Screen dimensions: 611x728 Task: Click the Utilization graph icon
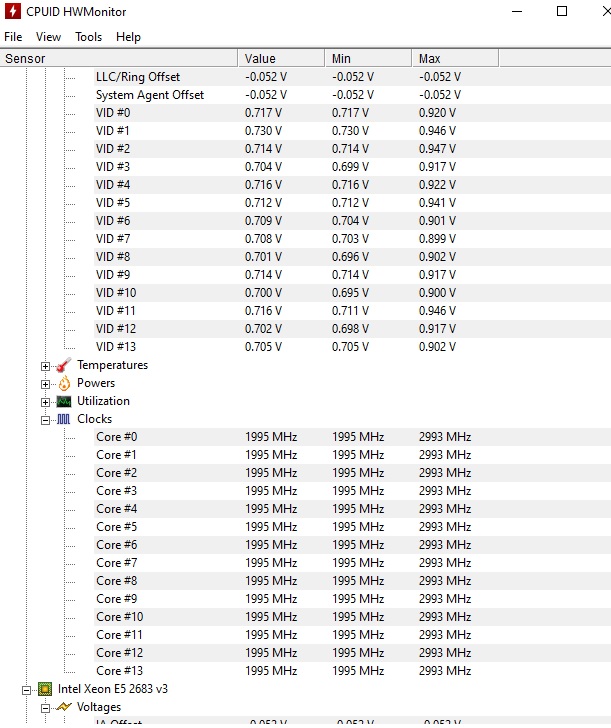point(64,402)
